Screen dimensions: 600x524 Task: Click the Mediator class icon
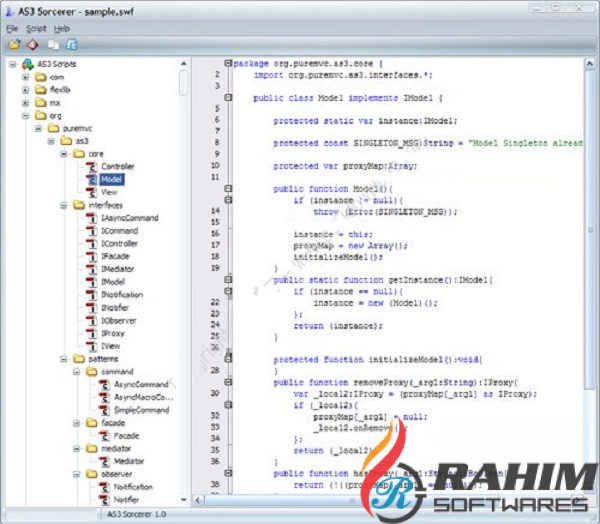104,461
